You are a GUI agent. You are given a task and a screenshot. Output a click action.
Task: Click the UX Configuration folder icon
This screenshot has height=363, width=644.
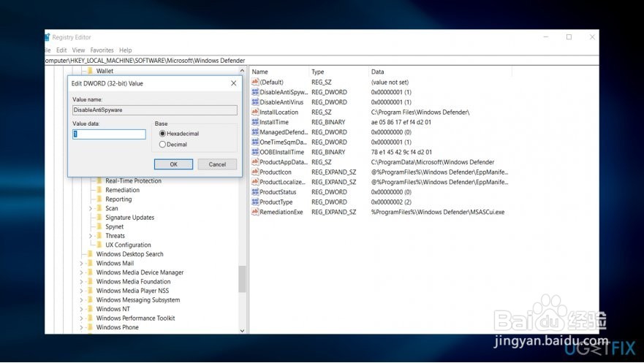point(99,245)
